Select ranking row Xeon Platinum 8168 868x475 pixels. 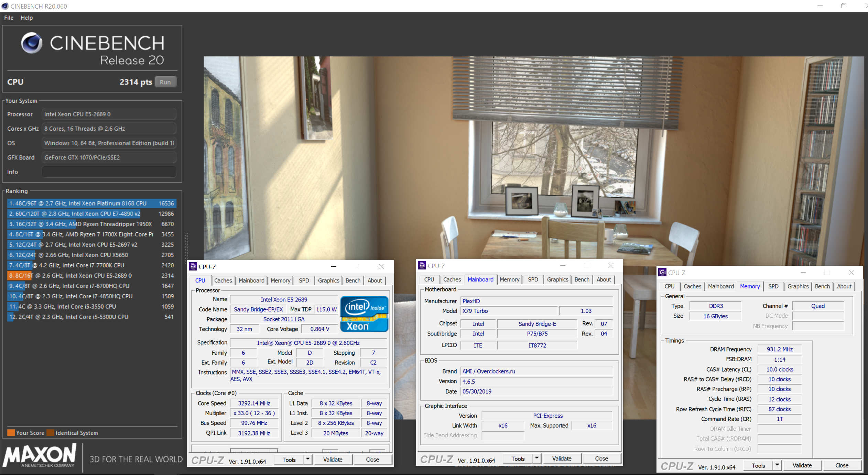[92, 203]
